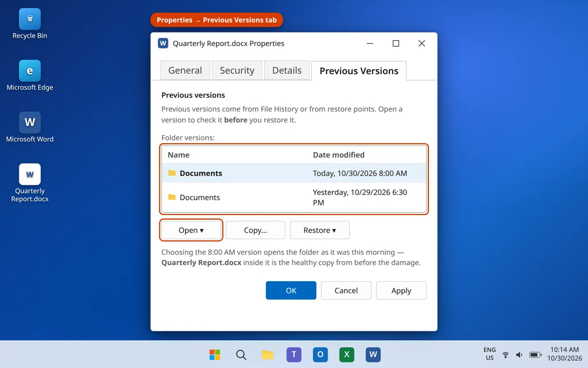Click the Word icon in dialog title bar
The image size is (588, 368).
coord(163,43)
